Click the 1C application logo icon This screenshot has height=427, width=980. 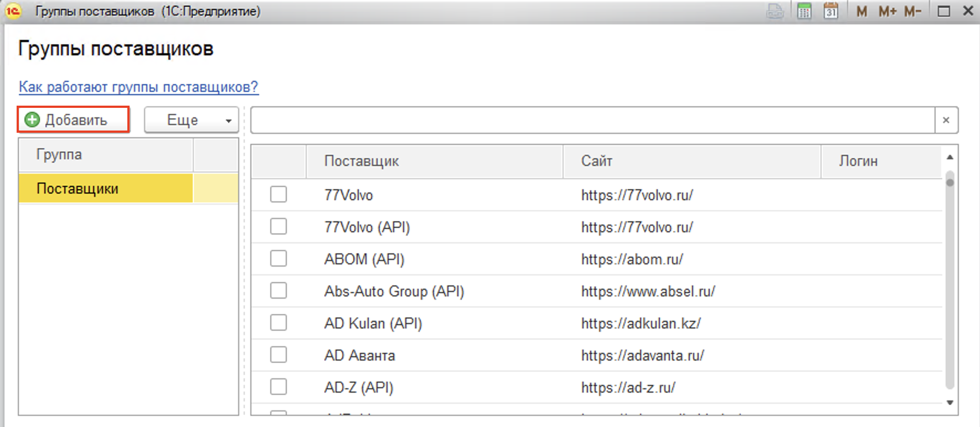13,11
